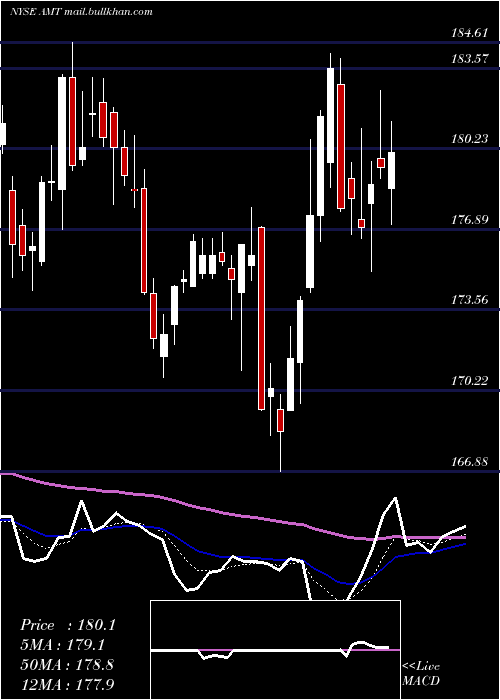Click the '<<Live MACD' label

click(x=421, y=674)
